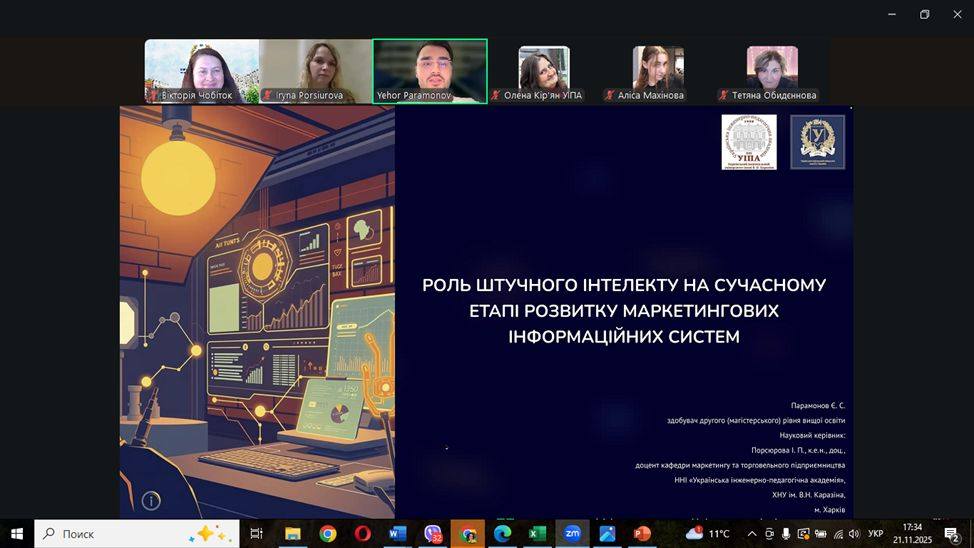Screen dimensions: 974x548
Task: Open Excel from the taskbar
Action: 536,534
